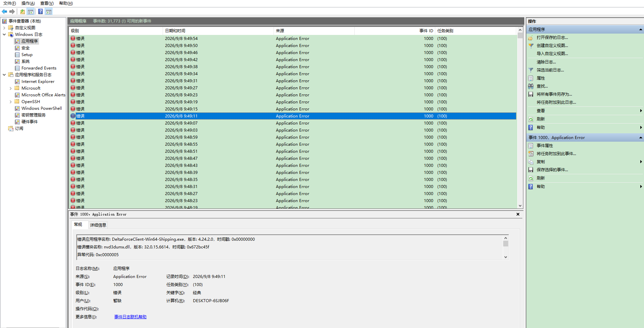Click the Forward arrow toolbar icon
This screenshot has width=644, height=328.
click(x=12, y=12)
